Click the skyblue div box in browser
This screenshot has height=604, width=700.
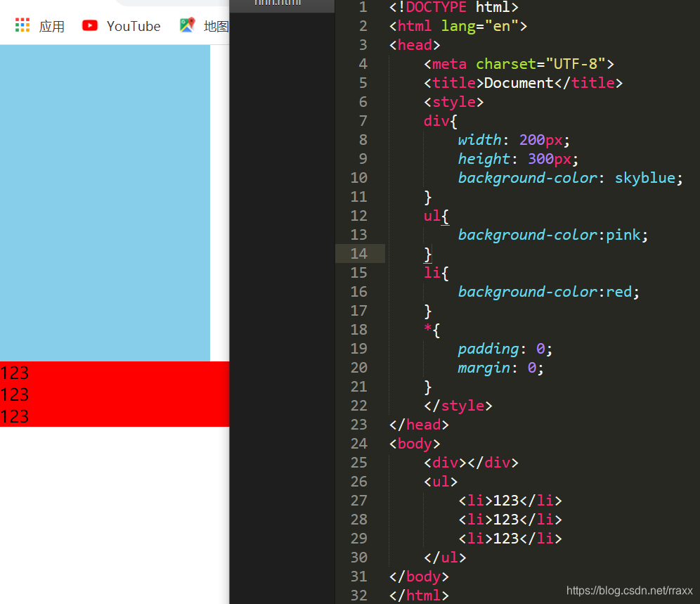coord(105,203)
